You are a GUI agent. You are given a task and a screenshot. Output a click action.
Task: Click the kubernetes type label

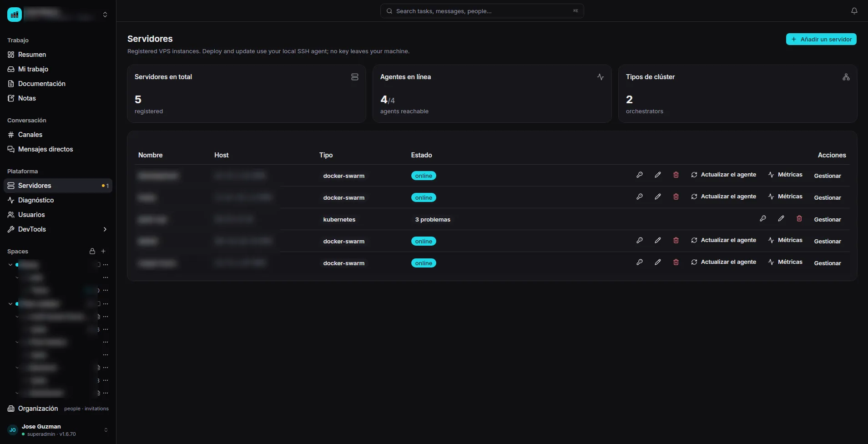pyautogui.click(x=339, y=219)
